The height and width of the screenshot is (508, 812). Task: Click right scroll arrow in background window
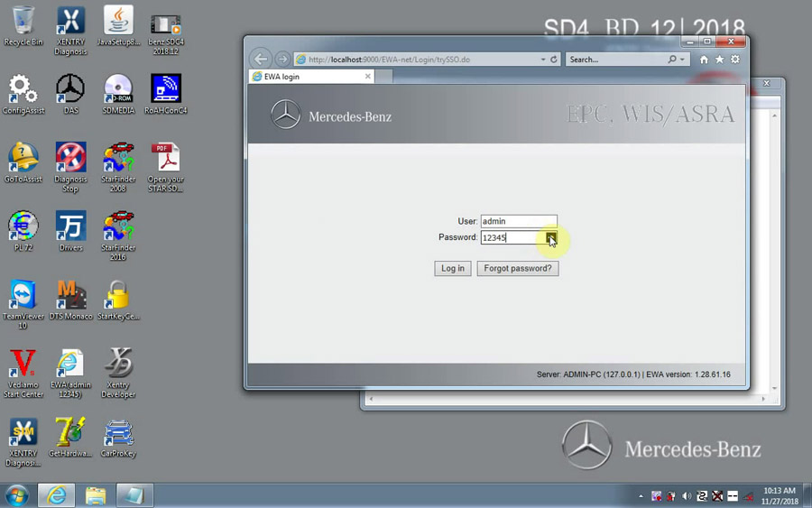(762, 399)
